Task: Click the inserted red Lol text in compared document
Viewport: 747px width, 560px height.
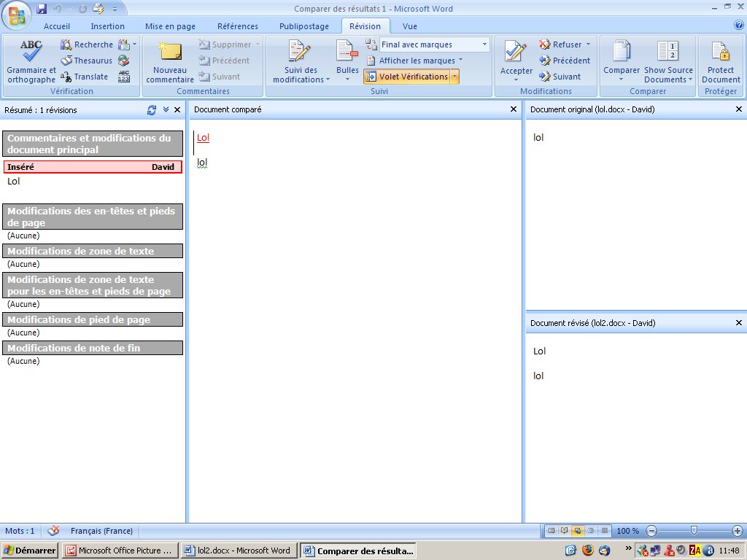Action: (x=203, y=138)
